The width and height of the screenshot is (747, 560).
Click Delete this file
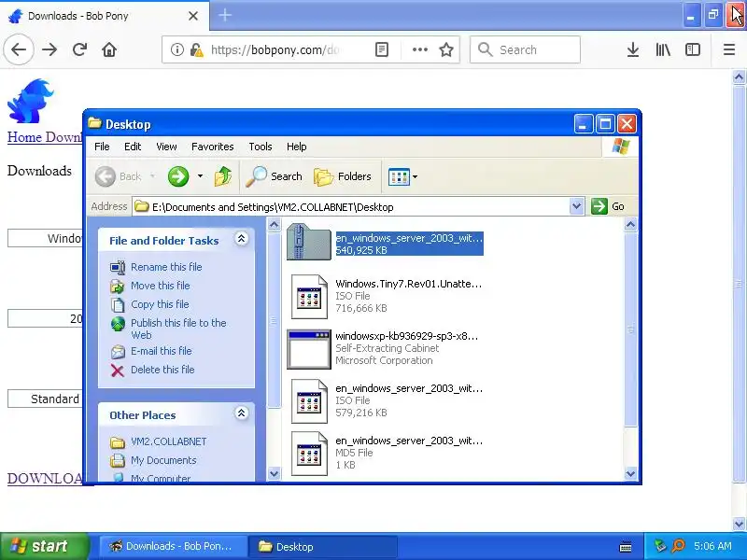click(162, 370)
